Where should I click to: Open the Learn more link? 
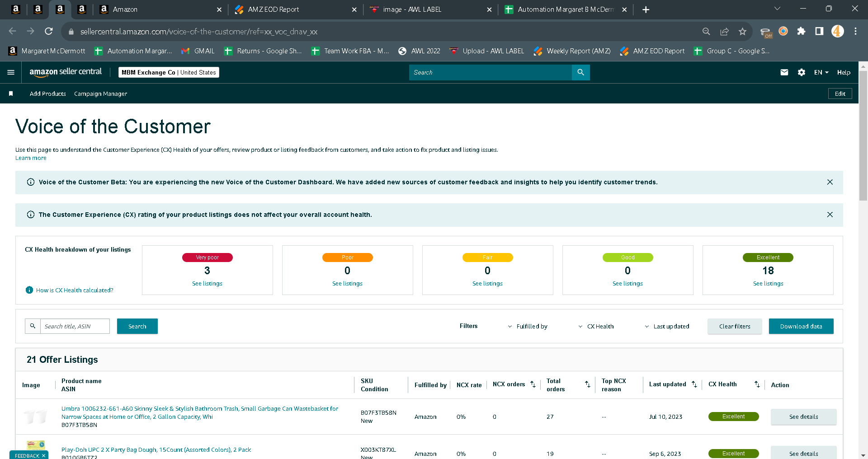point(31,158)
